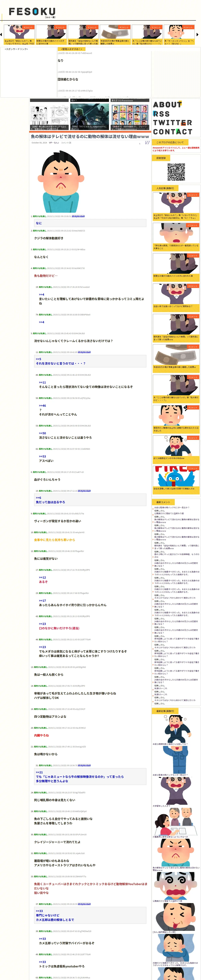The image size is (201, 980).
Task: Click the このブログの広告について heading
Action: pos(170,142)
